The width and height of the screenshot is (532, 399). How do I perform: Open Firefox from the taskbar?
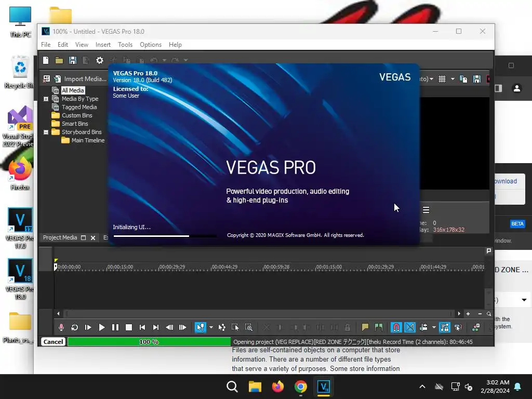tap(278, 387)
